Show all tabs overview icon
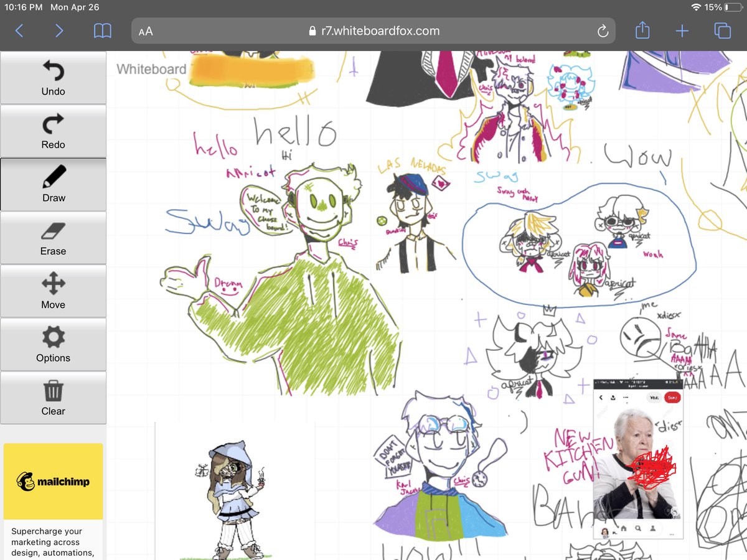This screenshot has width=747, height=560. point(722,30)
